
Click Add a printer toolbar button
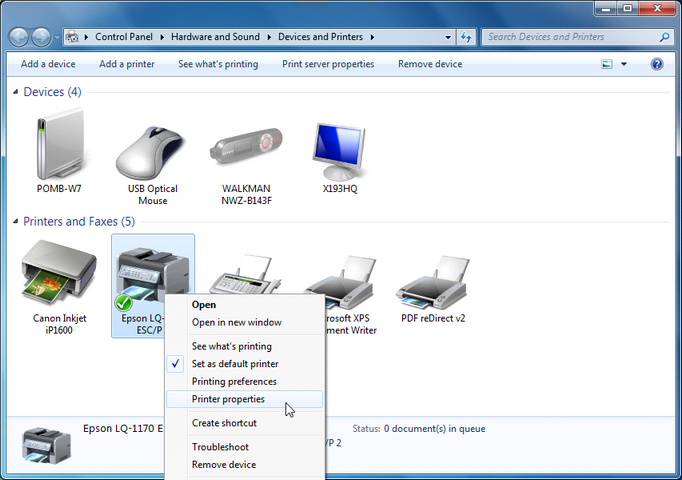(x=127, y=64)
